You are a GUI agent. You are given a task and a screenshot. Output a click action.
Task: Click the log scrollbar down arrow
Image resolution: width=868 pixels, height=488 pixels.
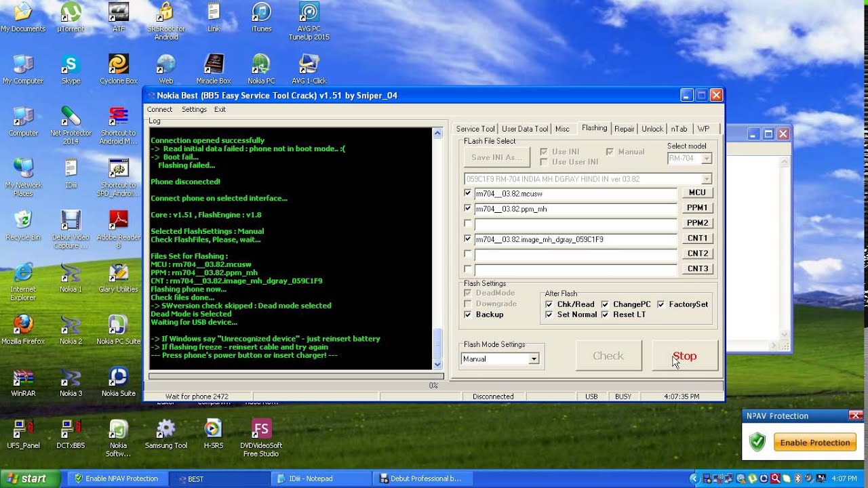point(437,365)
